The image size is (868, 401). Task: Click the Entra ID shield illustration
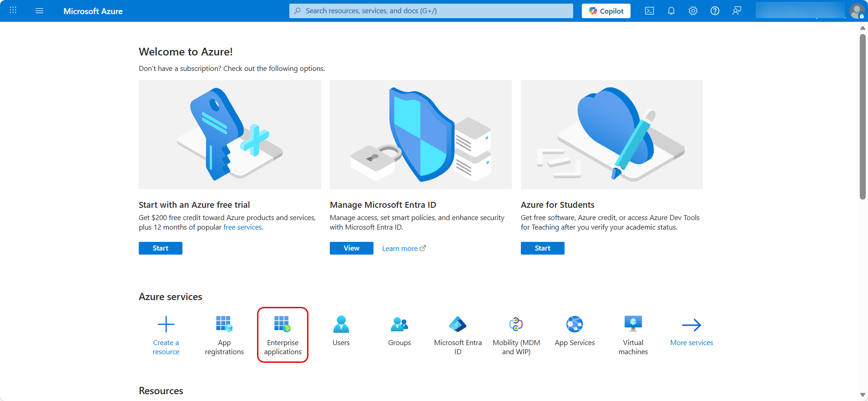tap(421, 135)
